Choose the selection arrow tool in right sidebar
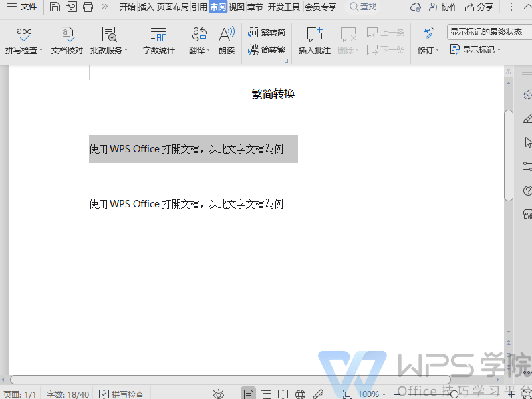The width and height of the screenshot is (532, 399). coord(528,142)
